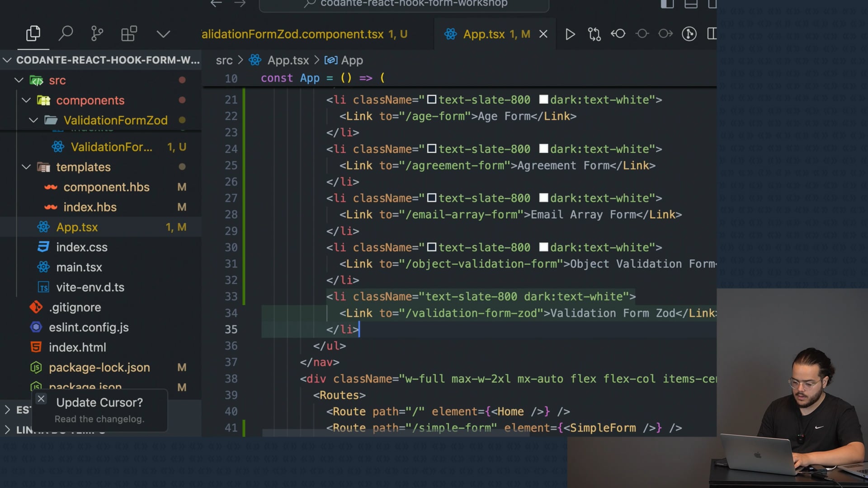Open the Explorer view icon
Viewport: 868px width, 488px height.
[33, 33]
